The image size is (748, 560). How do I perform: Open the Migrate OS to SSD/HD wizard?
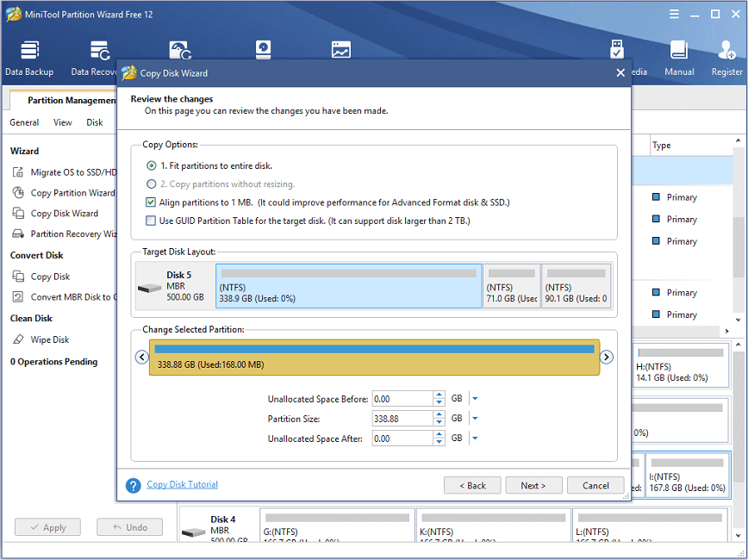click(64, 171)
